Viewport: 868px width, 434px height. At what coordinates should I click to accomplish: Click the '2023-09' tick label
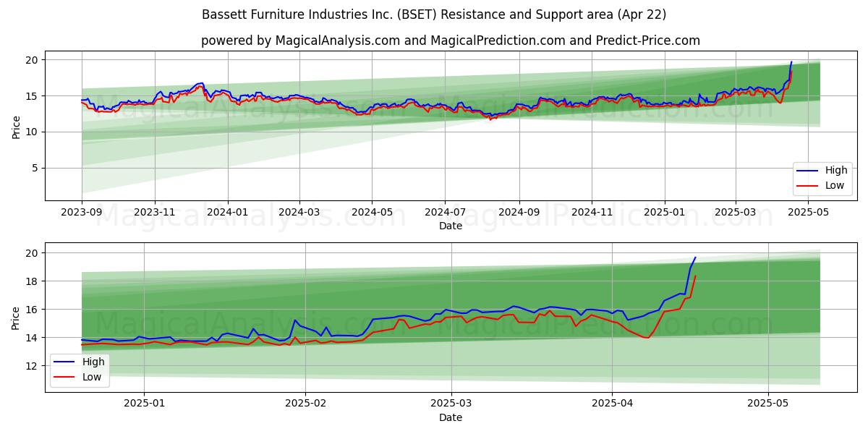pyautogui.click(x=82, y=213)
